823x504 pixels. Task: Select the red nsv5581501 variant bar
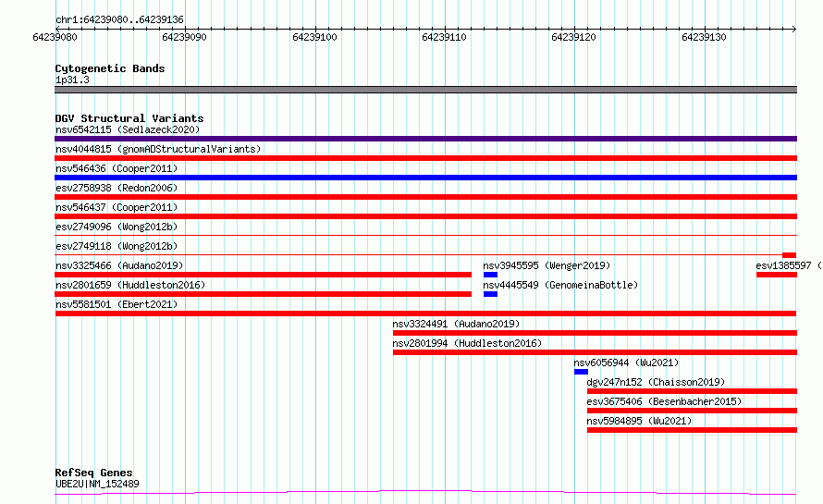point(425,313)
